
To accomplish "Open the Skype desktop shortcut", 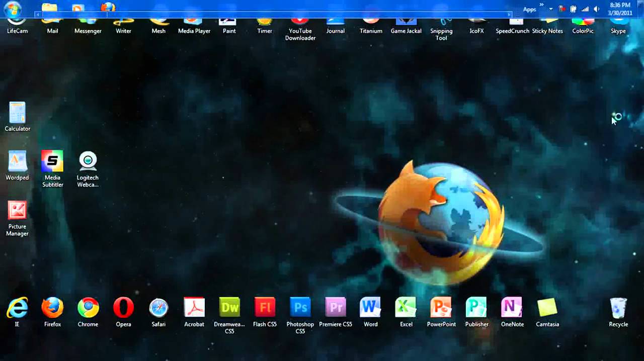I will tap(618, 27).
